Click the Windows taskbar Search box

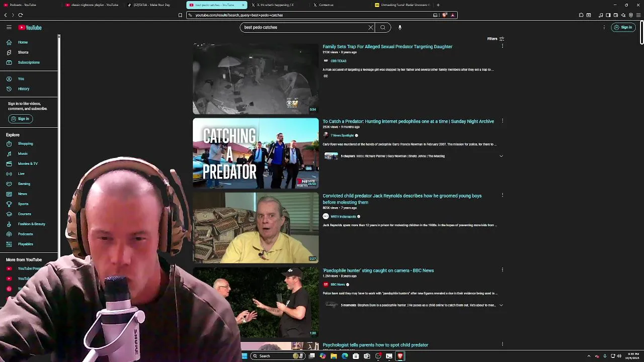[x=278, y=356]
